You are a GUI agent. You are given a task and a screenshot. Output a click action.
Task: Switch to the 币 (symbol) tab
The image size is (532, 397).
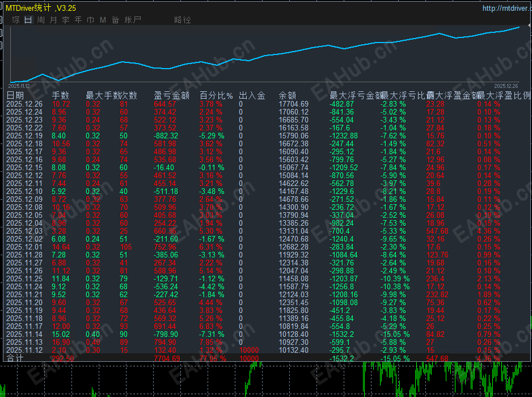91,20
